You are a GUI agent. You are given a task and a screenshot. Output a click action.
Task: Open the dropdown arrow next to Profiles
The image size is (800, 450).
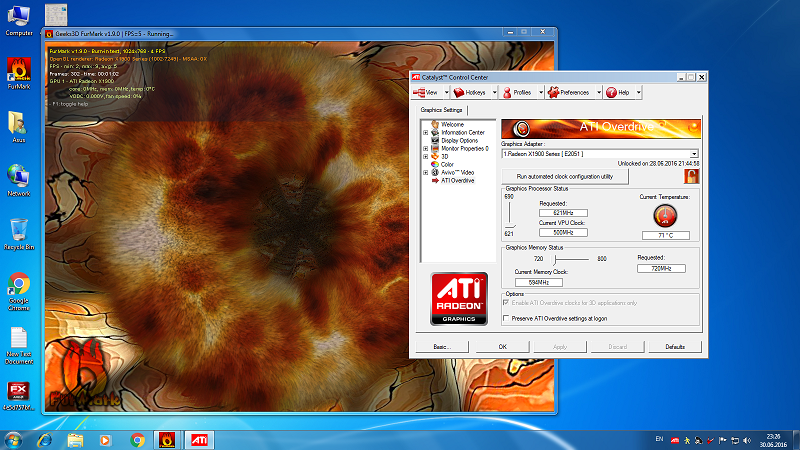click(538, 92)
